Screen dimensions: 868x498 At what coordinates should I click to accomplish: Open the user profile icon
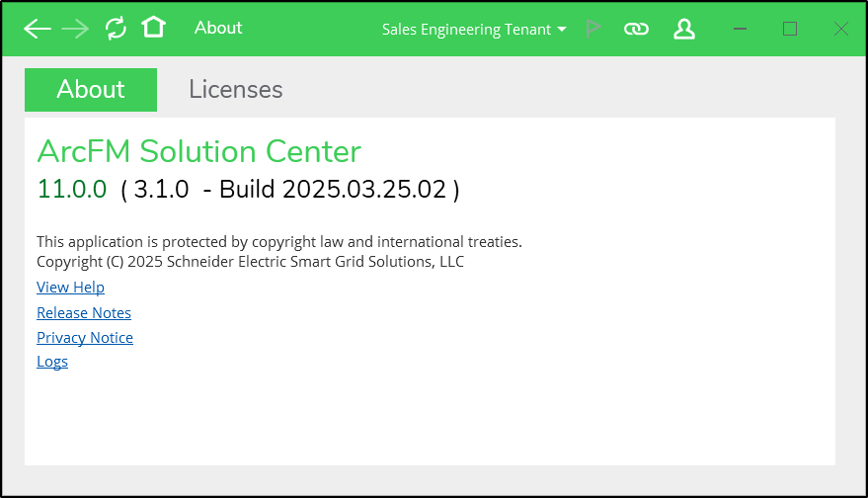coord(684,29)
